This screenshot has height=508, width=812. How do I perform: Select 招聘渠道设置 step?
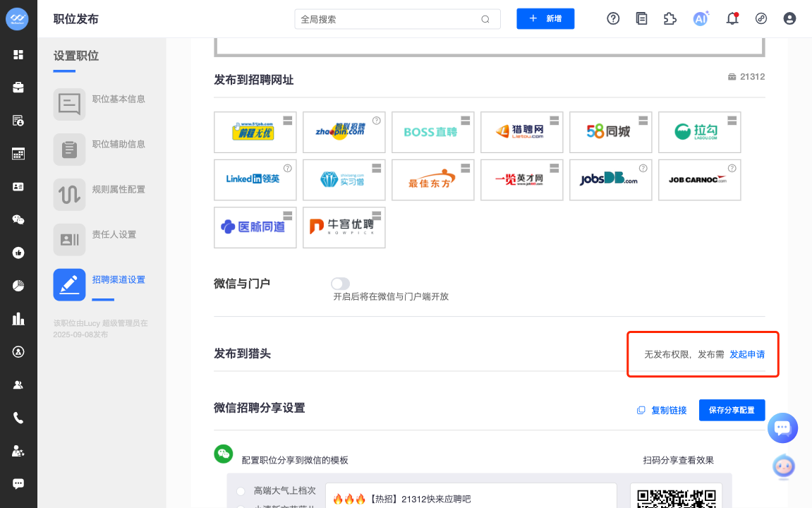(99, 284)
